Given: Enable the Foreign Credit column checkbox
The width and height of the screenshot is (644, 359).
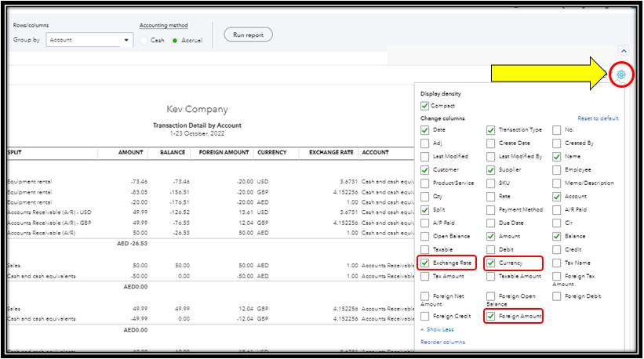Looking at the screenshot, I should [424, 317].
